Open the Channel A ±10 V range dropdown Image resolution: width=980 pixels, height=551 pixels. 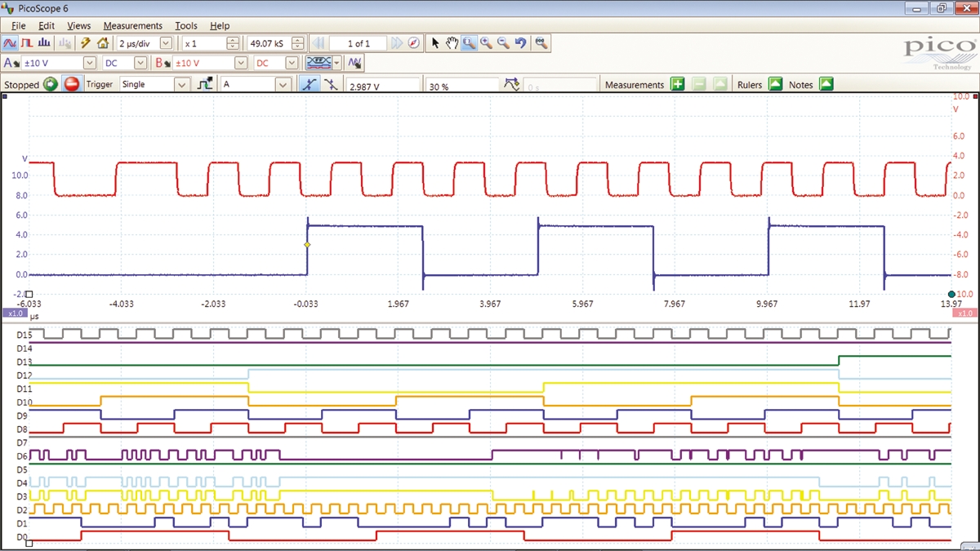click(x=88, y=62)
